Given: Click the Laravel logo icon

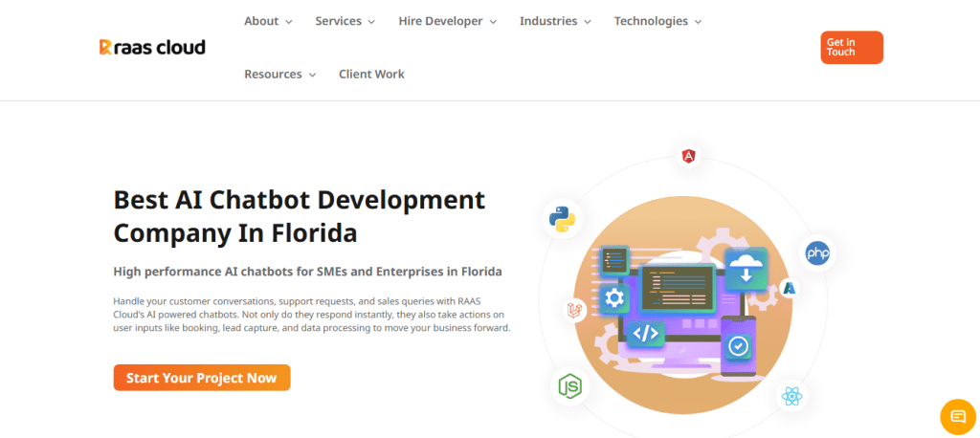Looking at the screenshot, I should pos(574,310).
